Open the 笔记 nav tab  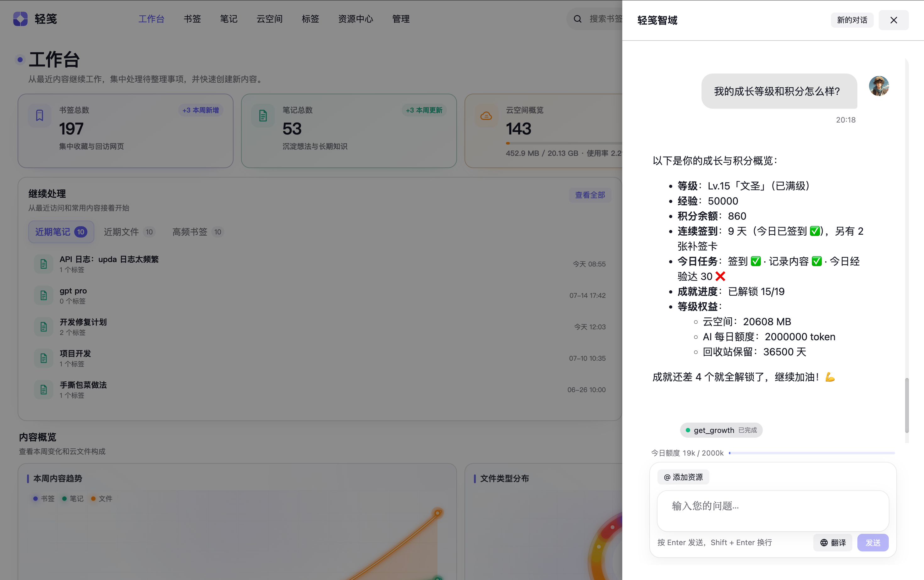(x=229, y=19)
